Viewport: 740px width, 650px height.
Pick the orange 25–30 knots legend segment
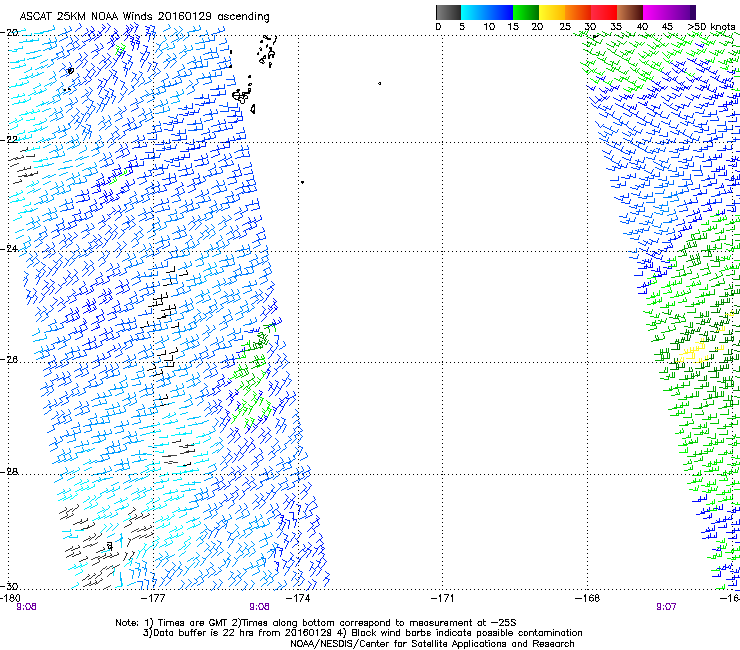[x=578, y=12]
